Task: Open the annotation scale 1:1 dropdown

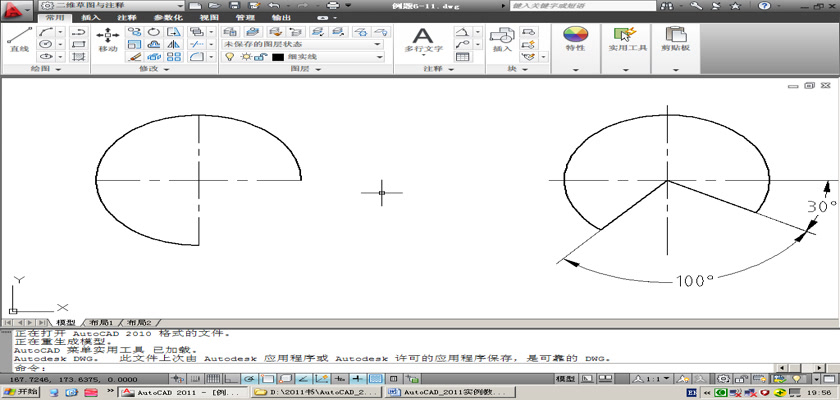Action: (651, 379)
